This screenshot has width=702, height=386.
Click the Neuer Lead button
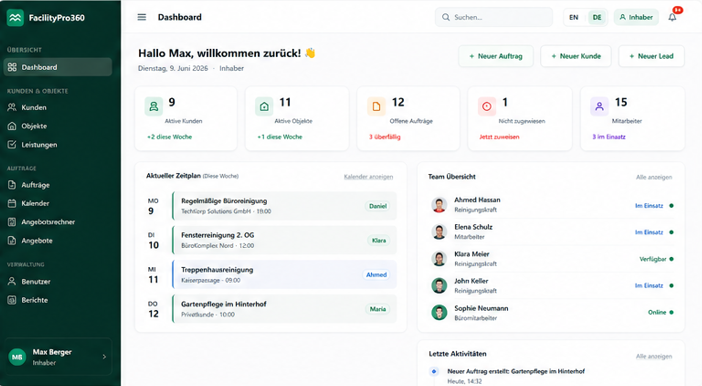click(x=651, y=56)
